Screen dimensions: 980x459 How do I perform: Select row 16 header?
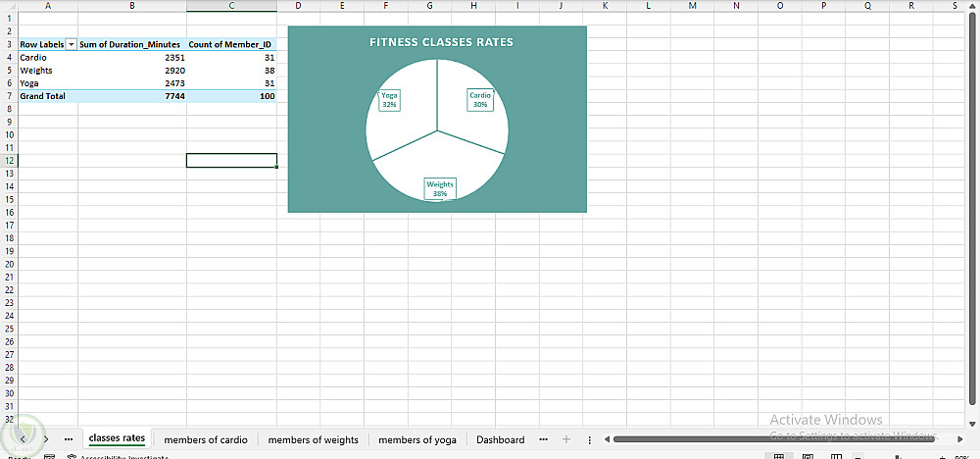[9, 212]
